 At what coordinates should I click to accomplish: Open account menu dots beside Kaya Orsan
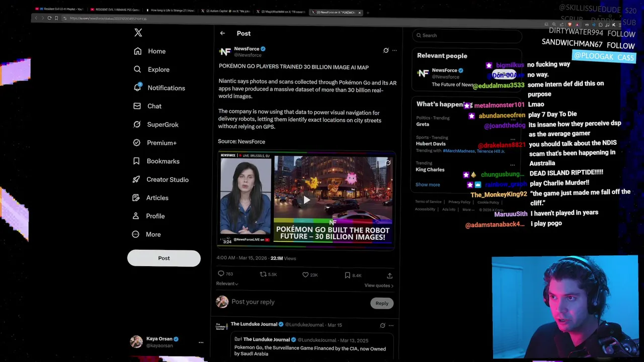201,342
